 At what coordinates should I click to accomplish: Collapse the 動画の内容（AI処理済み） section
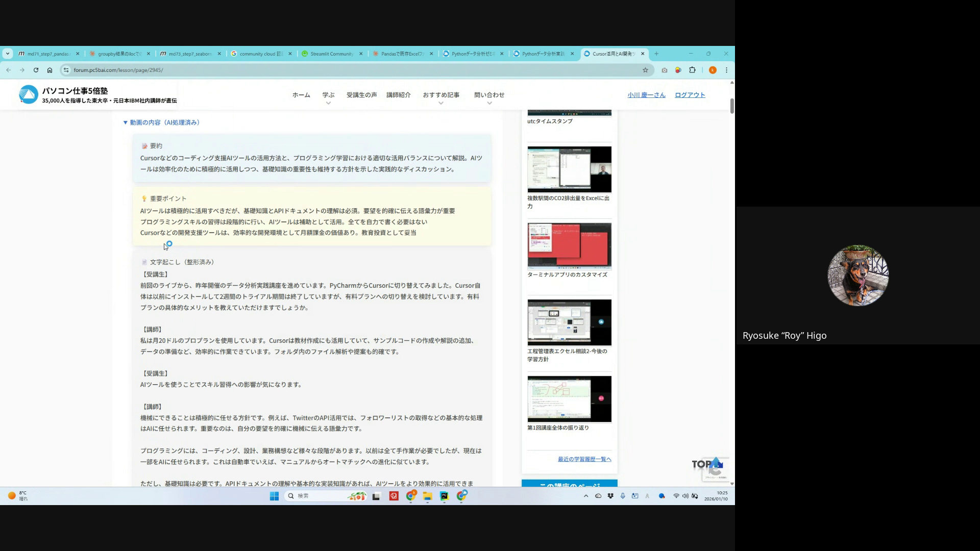(161, 122)
